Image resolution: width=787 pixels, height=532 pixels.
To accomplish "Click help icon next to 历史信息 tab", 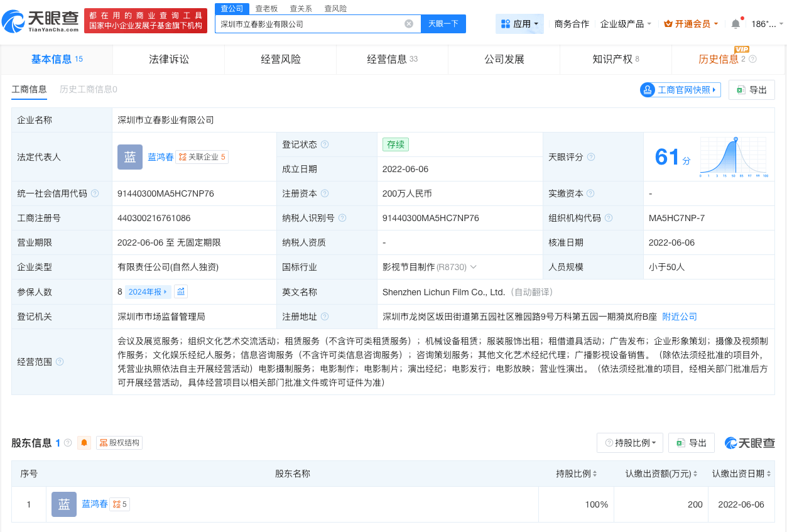I will (x=752, y=59).
